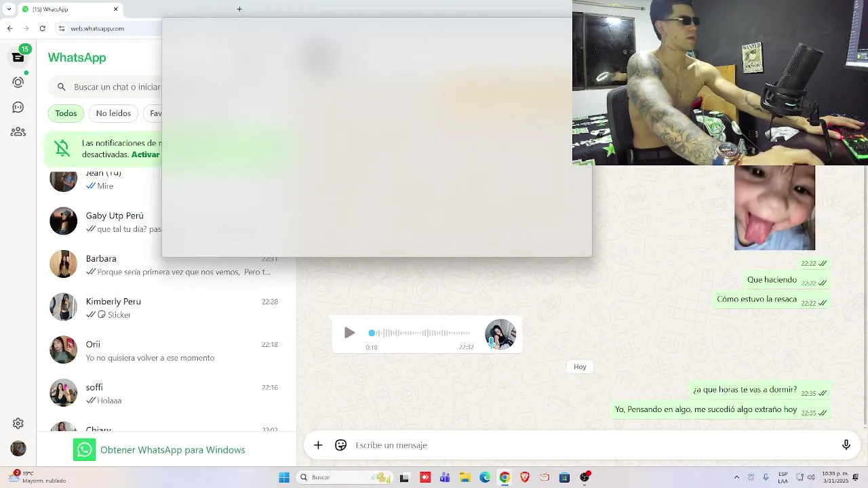This screenshot has height=488, width=868.
Task: Click Orii's profile avatar in chat list
Action: tap(63, 350)
